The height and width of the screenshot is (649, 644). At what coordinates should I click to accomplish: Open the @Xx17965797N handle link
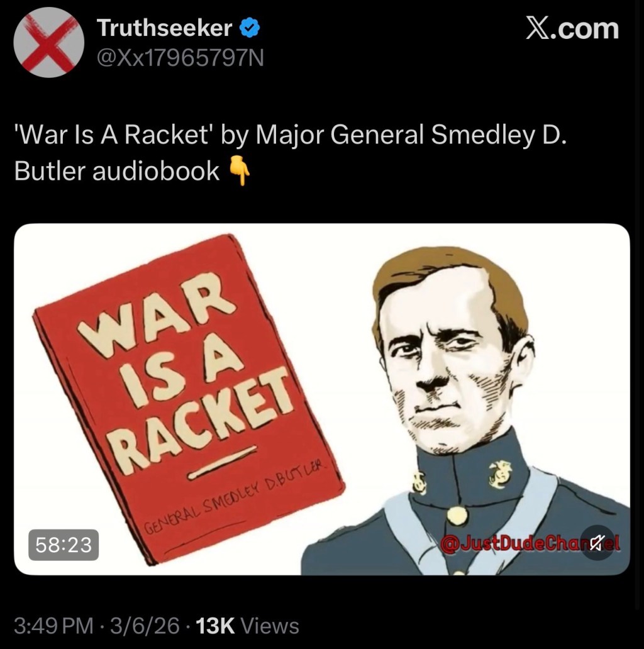pos(180,58)
